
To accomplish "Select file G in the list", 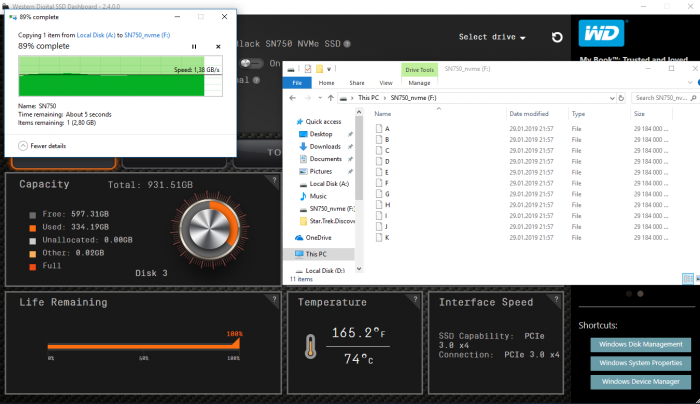I will (x=387, y=194).
